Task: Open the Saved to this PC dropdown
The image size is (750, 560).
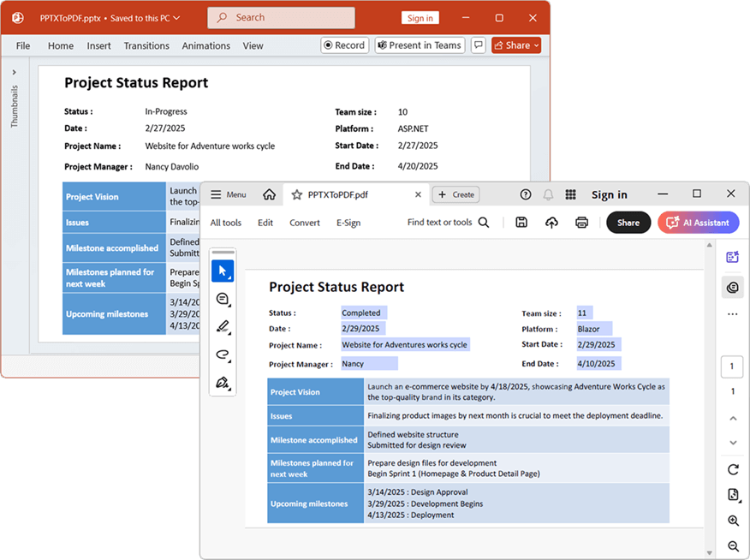Action: coord(146,18)
